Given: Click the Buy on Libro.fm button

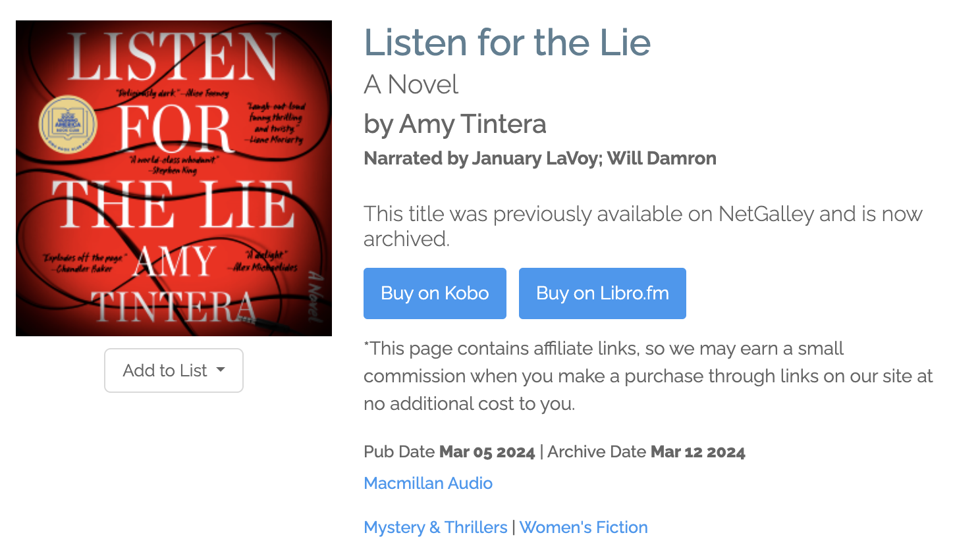Looking at the screenshot, I should tap(602, 293).
